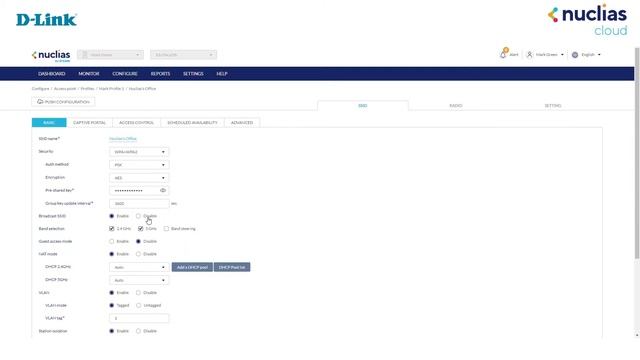
Task: Click the VLAN tag input field
Action: 139,318
